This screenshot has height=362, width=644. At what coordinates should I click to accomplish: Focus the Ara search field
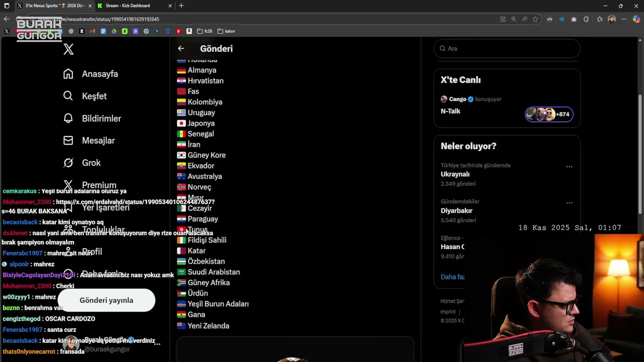507,49
